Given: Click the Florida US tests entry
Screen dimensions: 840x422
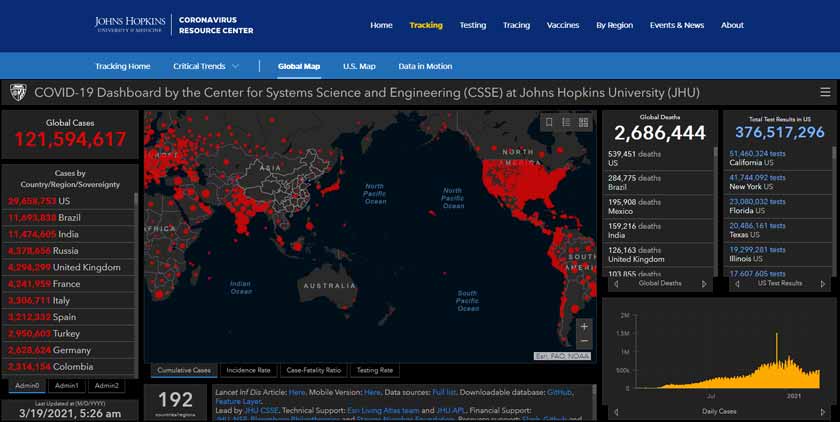Looking at the screenshot, I should point(779,206).
